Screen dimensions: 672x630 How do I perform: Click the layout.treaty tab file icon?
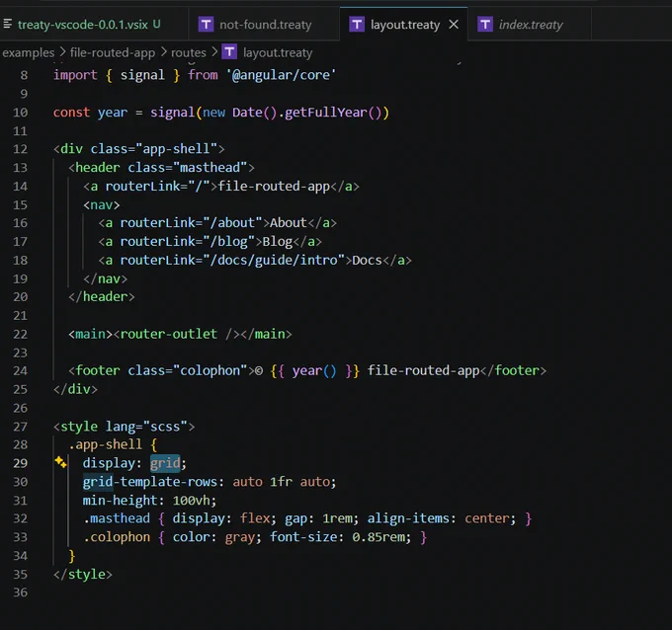pyautogui.click(x=357, y=25)
